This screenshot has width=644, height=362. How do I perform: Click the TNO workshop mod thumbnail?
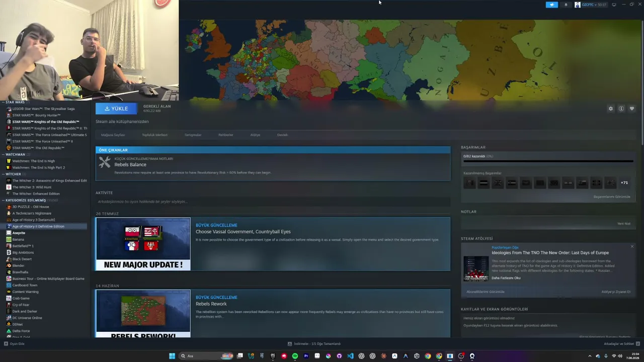pyautogui.click(x=476, y=268)
